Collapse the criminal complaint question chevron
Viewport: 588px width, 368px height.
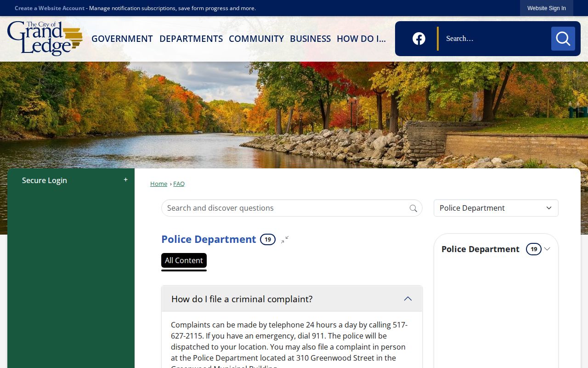[x=408, y=299]
